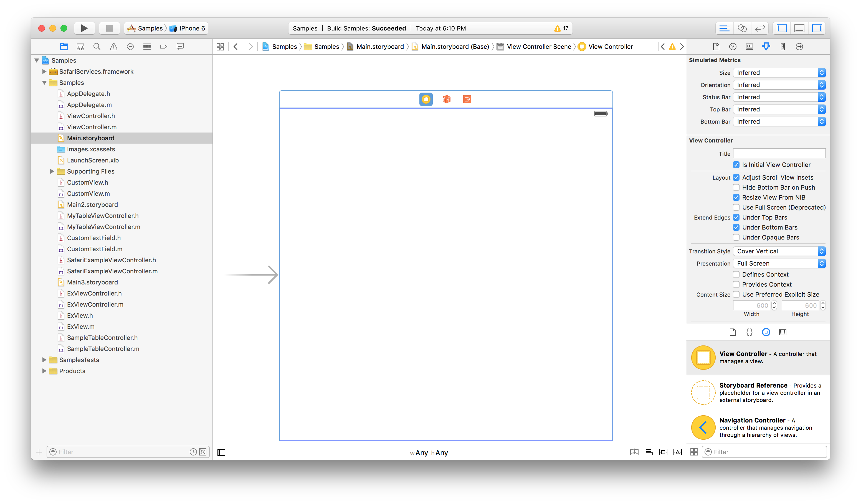This screenshot has height=504, width=861.
Task: Click the Attributes Inspector icon tab
Action: tap(766, 47)
